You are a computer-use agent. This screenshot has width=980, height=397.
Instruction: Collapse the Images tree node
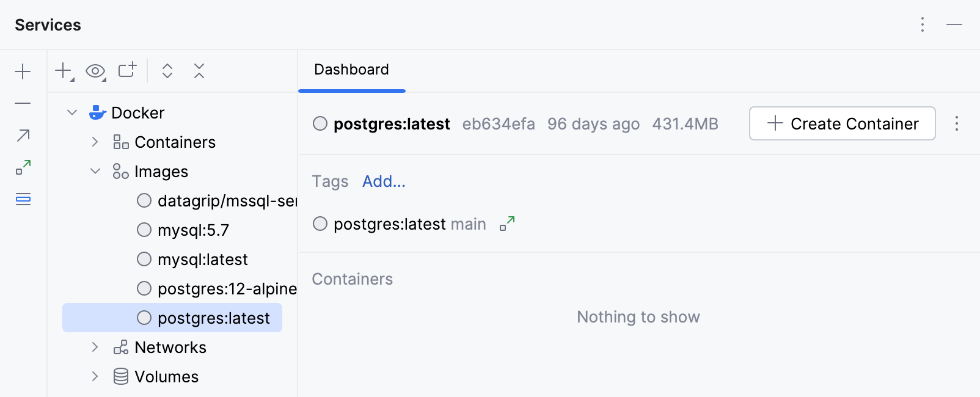[x=95, y=171]
